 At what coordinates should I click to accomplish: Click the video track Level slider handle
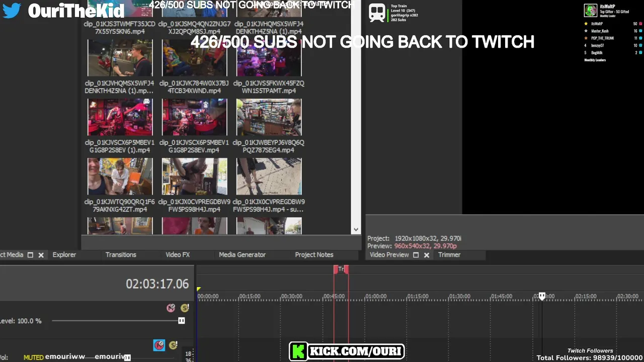click(x=182, y=321)
